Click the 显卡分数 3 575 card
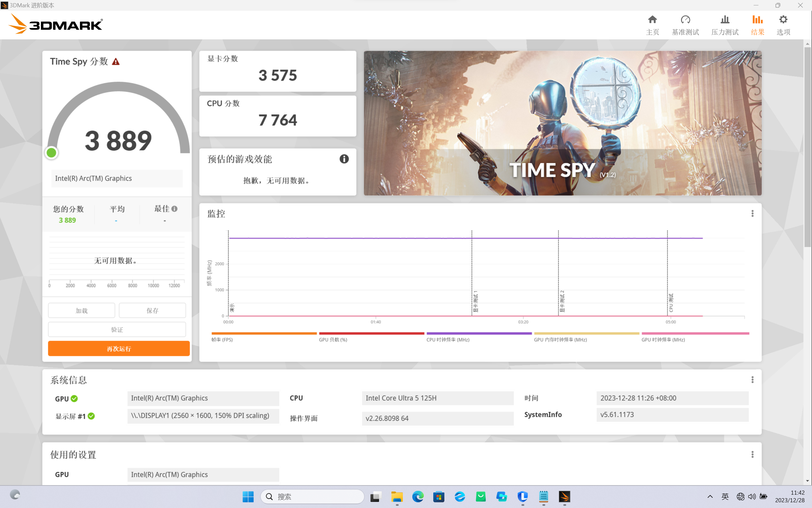812x508 pixels. (x=278, y=71)
